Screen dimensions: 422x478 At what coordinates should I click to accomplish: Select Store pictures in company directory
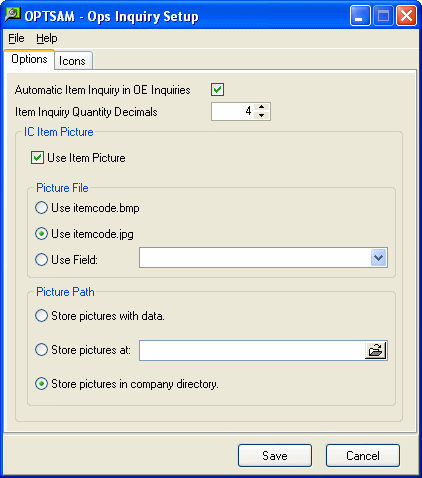click(41, 384)
